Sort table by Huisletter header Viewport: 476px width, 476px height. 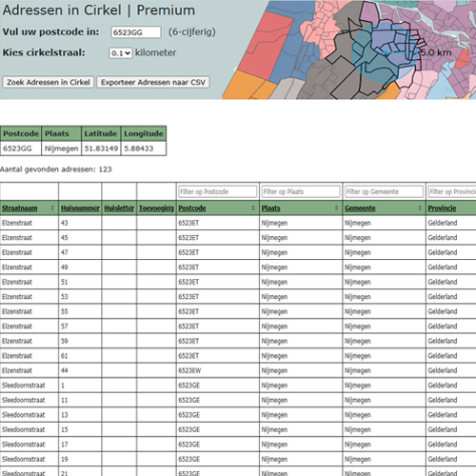point(119,208)
